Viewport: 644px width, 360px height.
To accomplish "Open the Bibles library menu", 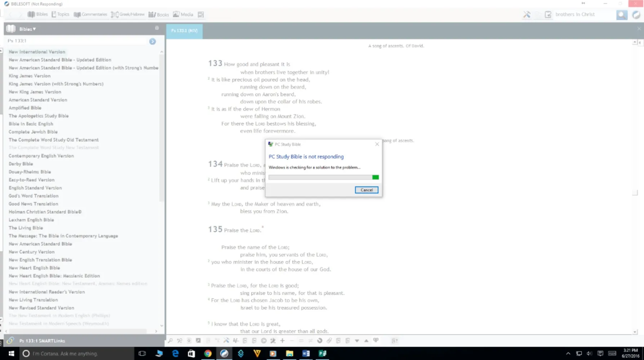I will point(37,14).
